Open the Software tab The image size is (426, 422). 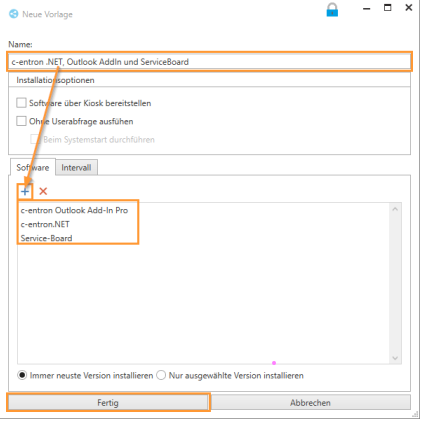[x=33, y=167]
